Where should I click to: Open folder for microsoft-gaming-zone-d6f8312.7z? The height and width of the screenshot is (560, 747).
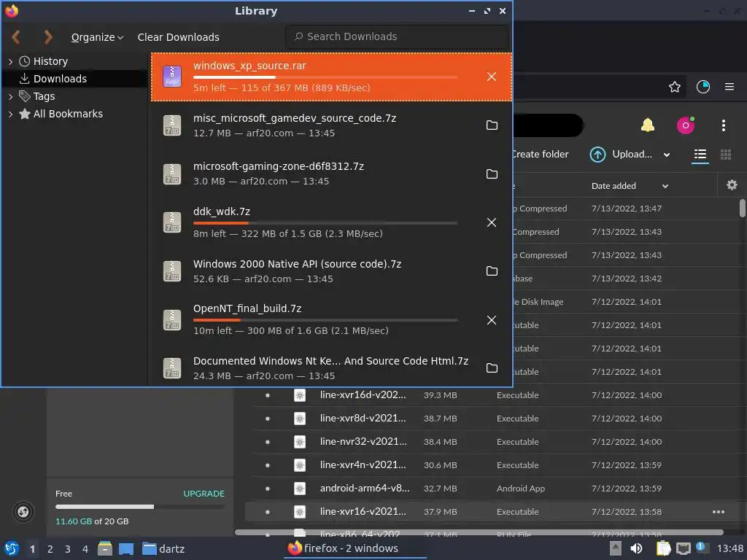click(x=492, y=174)
